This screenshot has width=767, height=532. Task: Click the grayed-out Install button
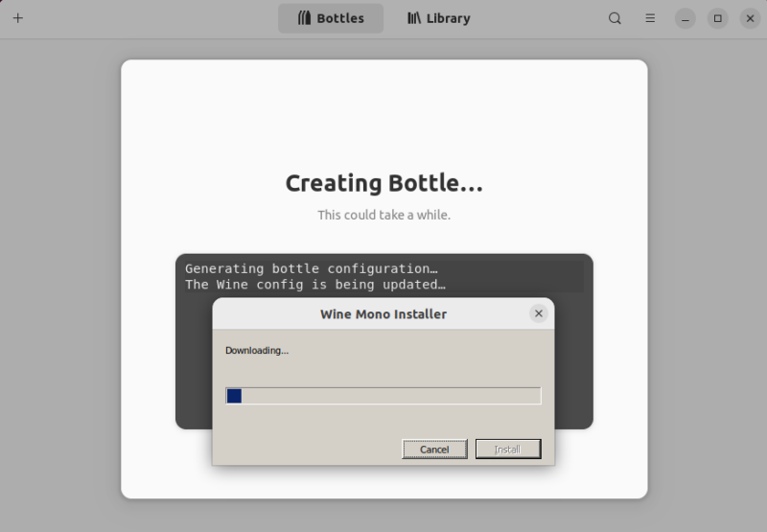[508, 450]
